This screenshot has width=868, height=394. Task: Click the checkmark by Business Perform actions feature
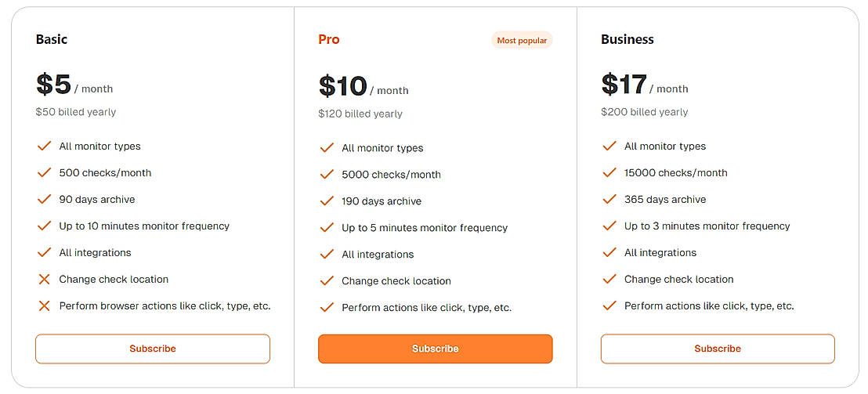[609, 306]
